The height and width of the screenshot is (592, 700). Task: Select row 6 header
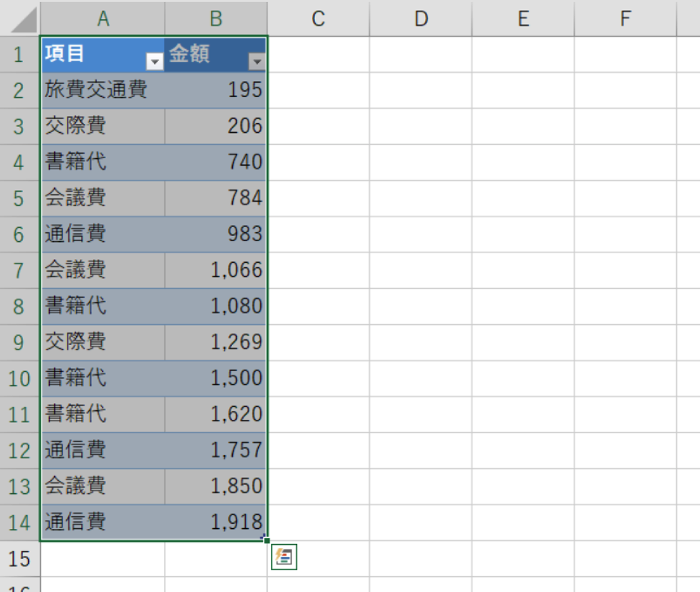pyautogui.click(x=19, y=235)
